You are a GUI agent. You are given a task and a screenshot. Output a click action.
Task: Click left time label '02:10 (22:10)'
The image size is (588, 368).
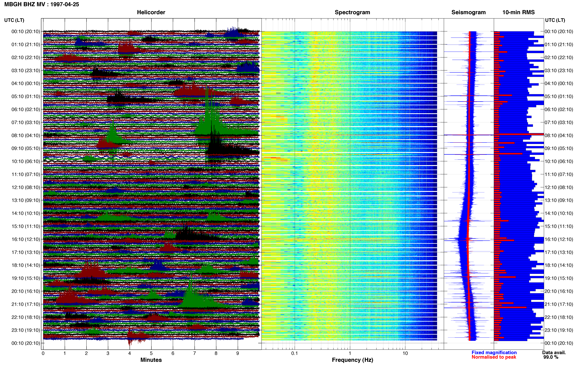[x=26, y=57]
